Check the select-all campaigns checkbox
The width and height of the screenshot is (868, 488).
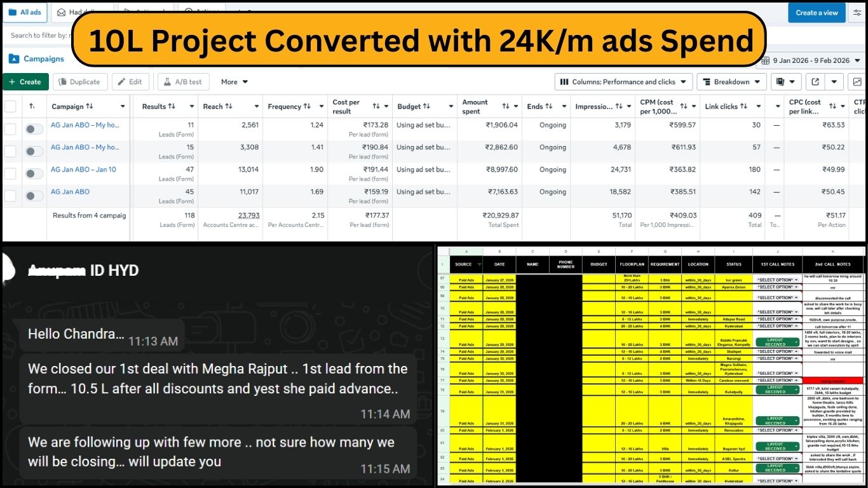coord(10,106)
